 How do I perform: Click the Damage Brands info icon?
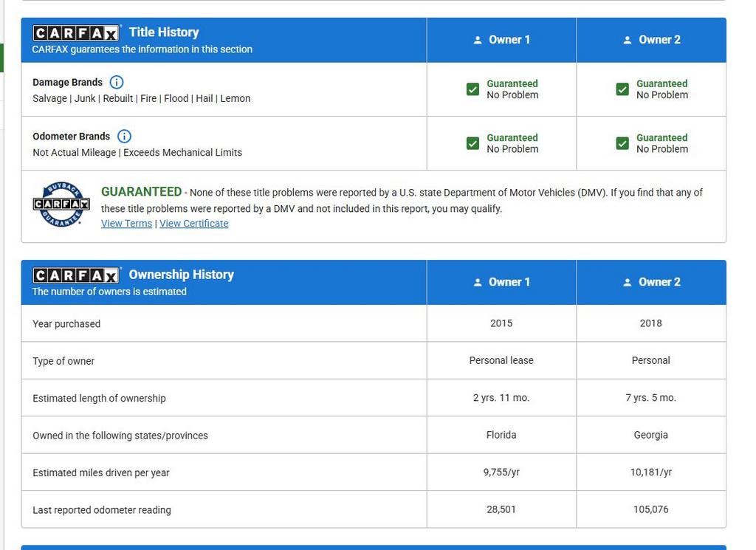[117, 82]
